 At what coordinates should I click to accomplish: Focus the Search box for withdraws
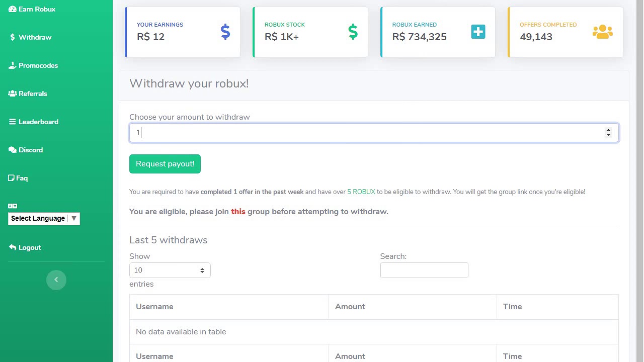424,270
